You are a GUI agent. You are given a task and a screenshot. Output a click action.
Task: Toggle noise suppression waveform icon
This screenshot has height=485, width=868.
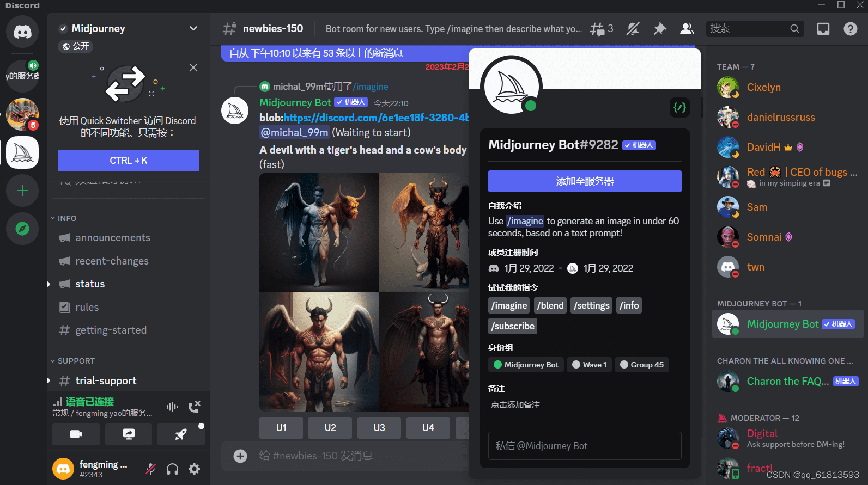tap(172, 407)
